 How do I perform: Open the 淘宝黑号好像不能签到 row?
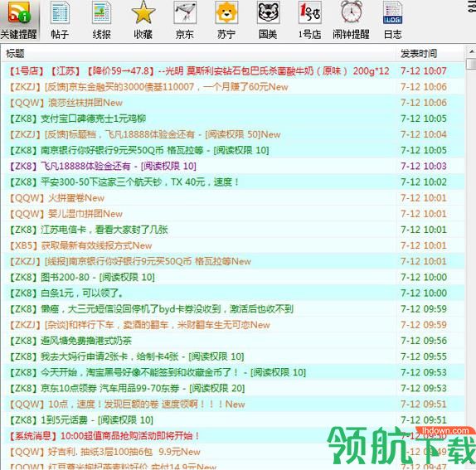point(233,372)
